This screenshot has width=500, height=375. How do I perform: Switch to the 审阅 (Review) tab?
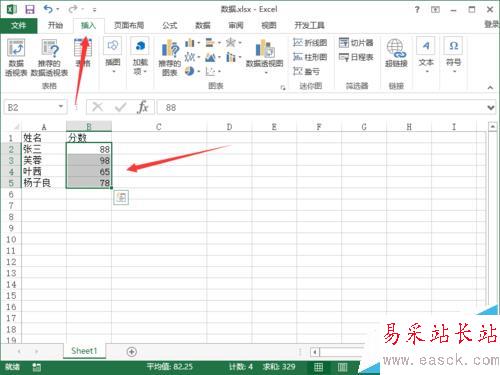[236, 25]
